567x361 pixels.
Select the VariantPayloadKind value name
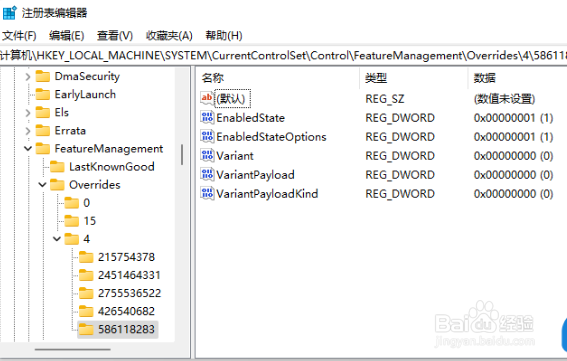[x=267, y=194]
